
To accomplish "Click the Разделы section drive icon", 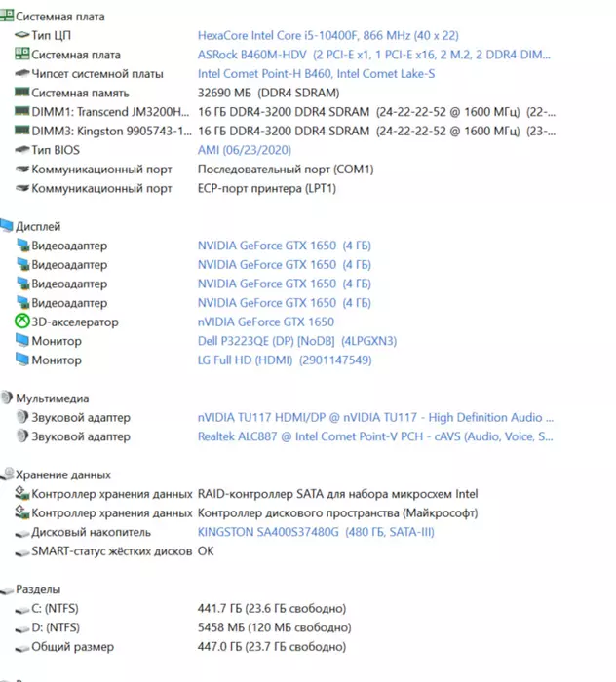I will tap(7, 590).
